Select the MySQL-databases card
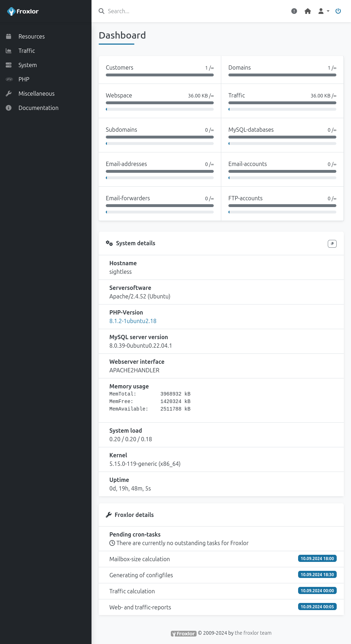351x644 pixels. [x=282, y=135]
